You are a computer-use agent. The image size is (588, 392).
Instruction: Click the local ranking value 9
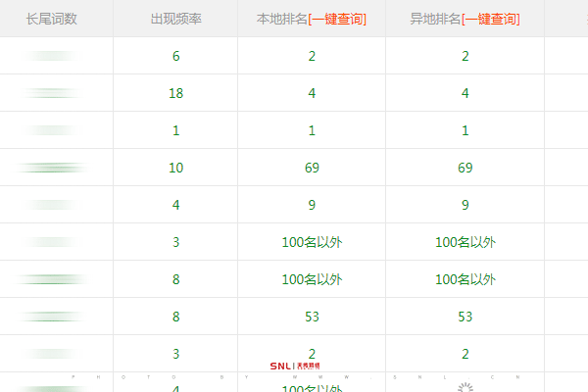pyautogui.click(x=312, y=205)
